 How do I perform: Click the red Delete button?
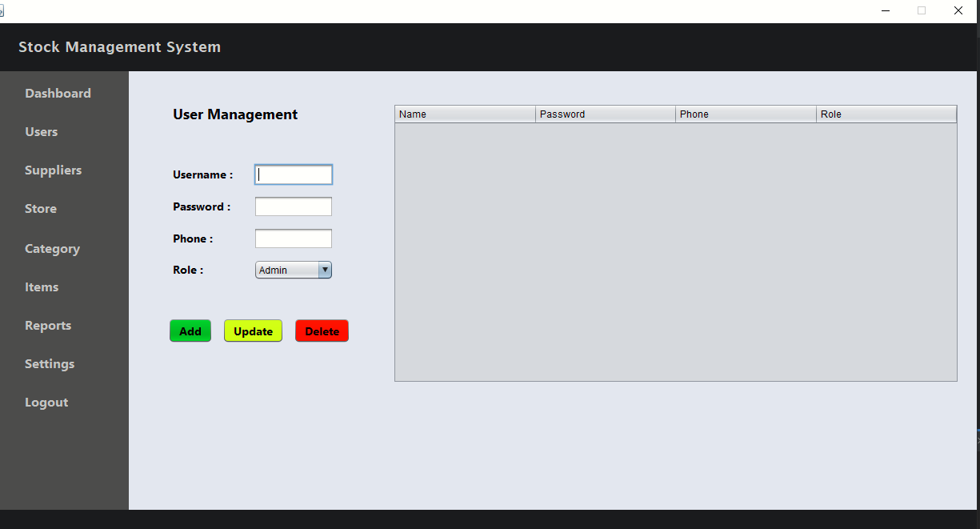(x=322, y=331)
